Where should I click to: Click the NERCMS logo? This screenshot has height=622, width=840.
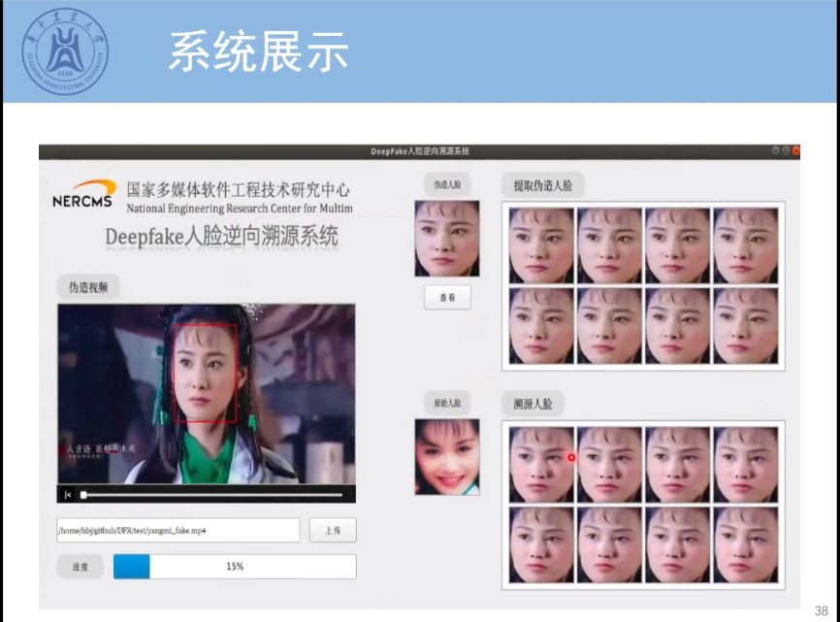pos(82,196)
